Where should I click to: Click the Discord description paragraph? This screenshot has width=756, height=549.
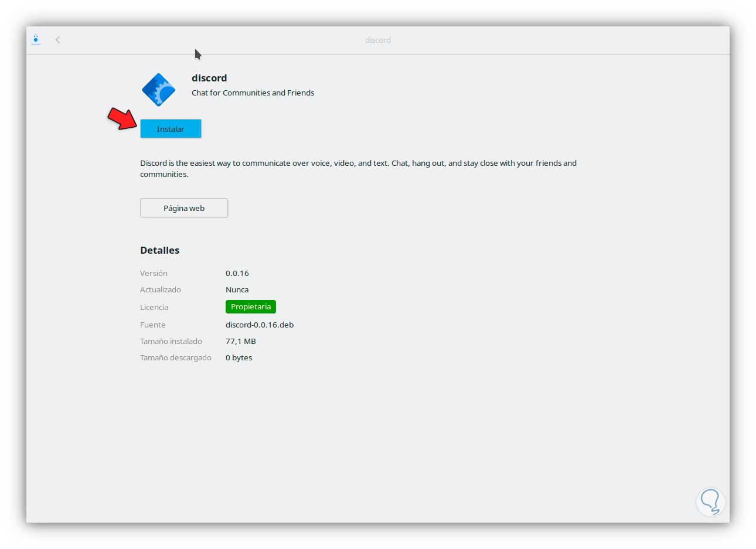point(358,169)
